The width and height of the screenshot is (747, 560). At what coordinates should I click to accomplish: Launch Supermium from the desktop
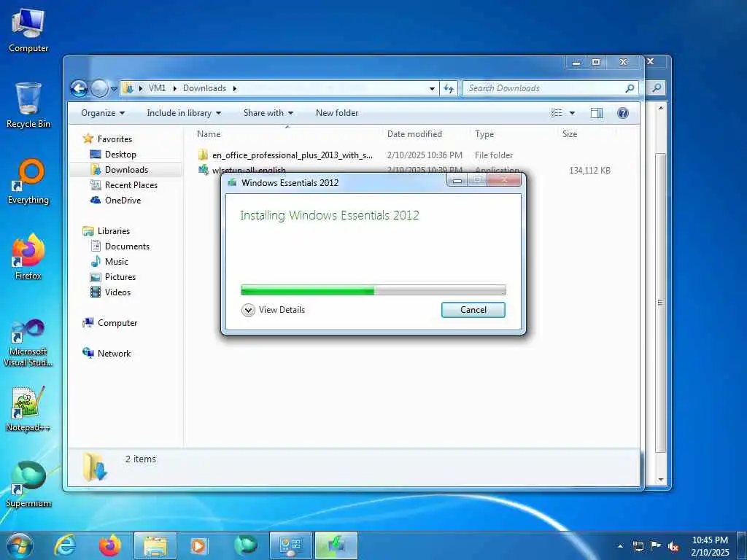28,484
